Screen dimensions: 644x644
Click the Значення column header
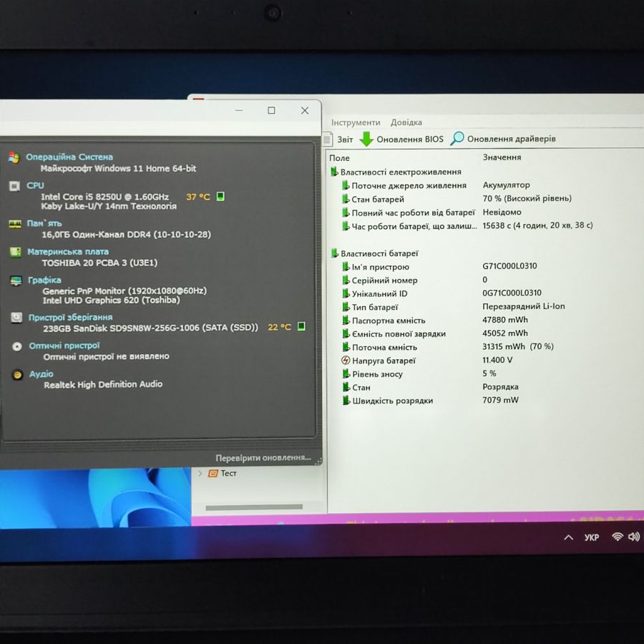click(502, 157)
